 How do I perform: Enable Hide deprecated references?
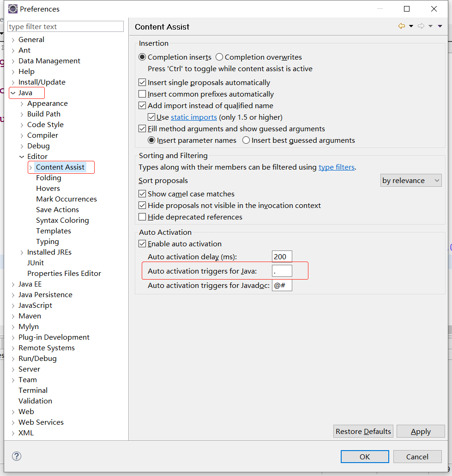click(142, 217)
